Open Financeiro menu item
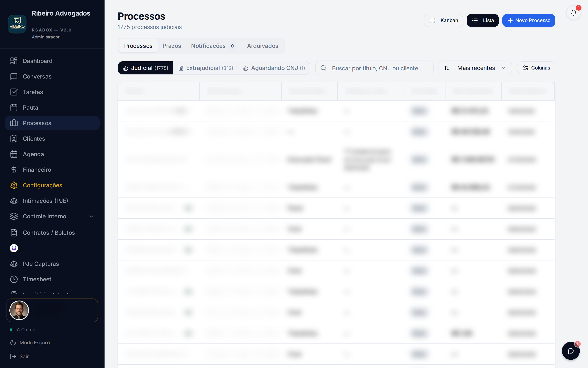The image size is (588, 368). pos(52,170)
